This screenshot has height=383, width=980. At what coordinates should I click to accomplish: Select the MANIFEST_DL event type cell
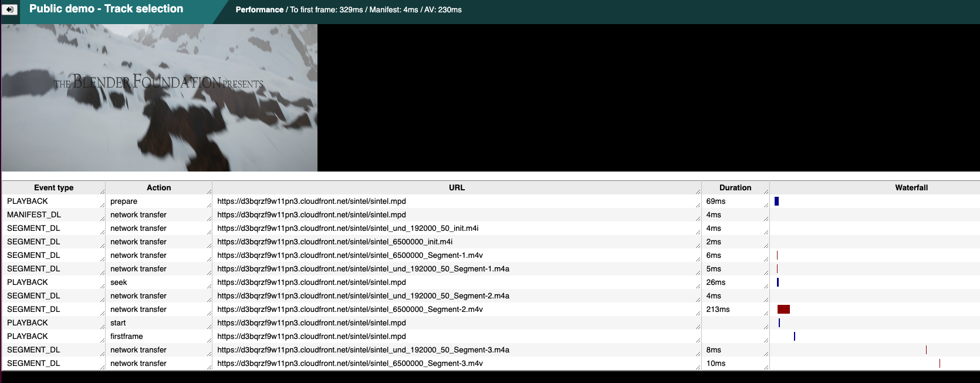click(x=34, y=215)
